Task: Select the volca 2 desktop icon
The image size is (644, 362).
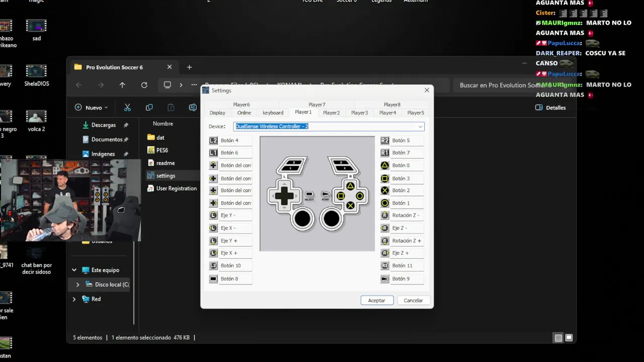Action: [36, 120]
